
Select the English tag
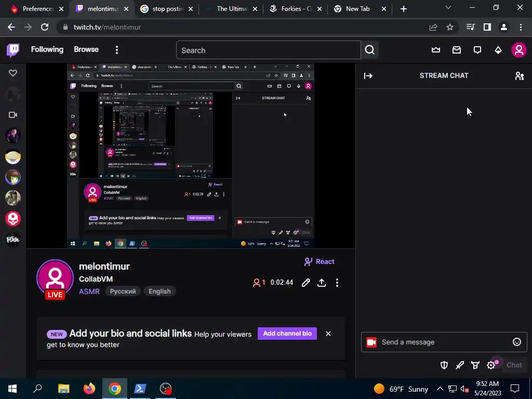(x=159, y=291)
